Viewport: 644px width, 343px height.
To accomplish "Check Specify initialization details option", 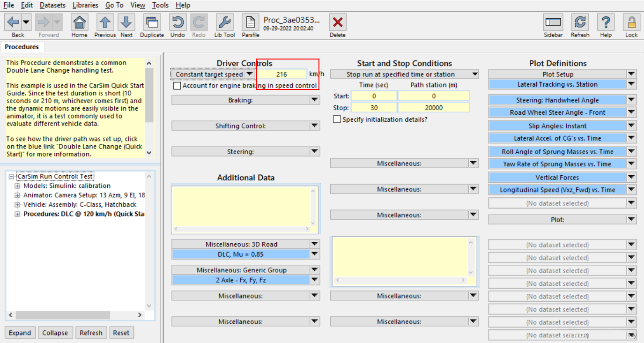I will pos(337,119).
